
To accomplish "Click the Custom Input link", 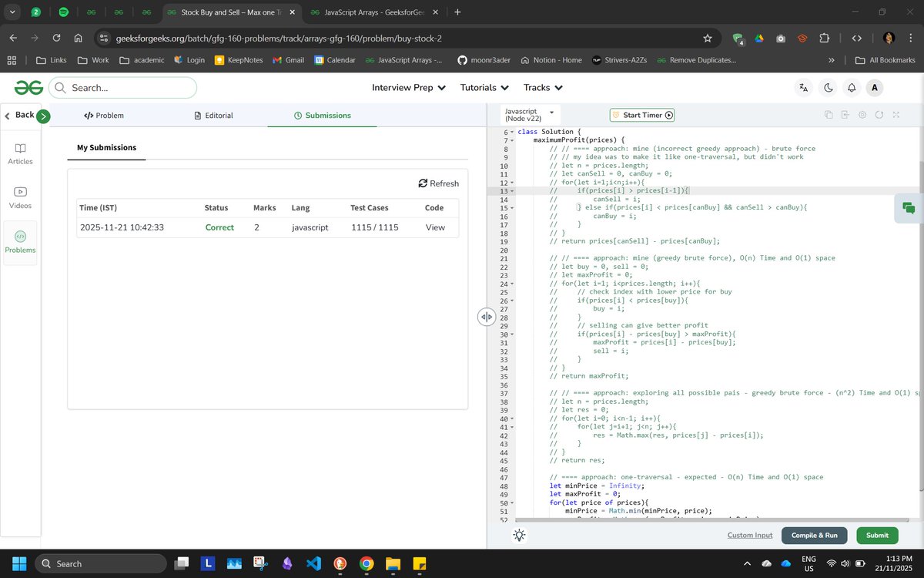I will click(x=750, y=536).
